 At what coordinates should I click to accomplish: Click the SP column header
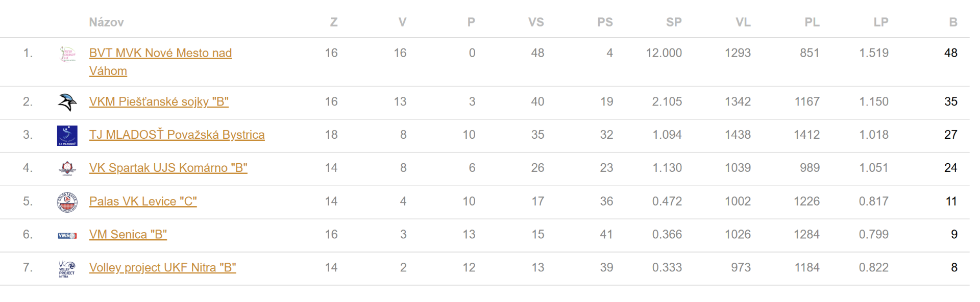674,22
